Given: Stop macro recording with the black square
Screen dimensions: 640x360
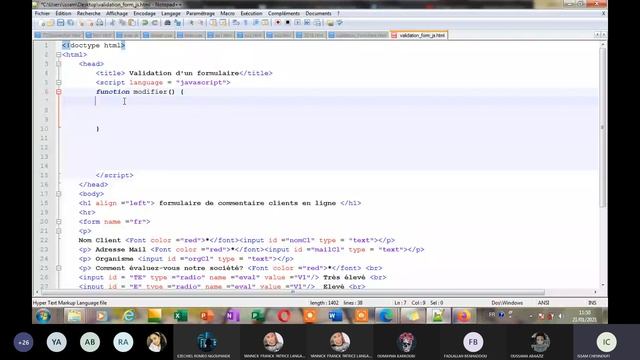Looking at the screenshot, I should click(x=288, y=23).
